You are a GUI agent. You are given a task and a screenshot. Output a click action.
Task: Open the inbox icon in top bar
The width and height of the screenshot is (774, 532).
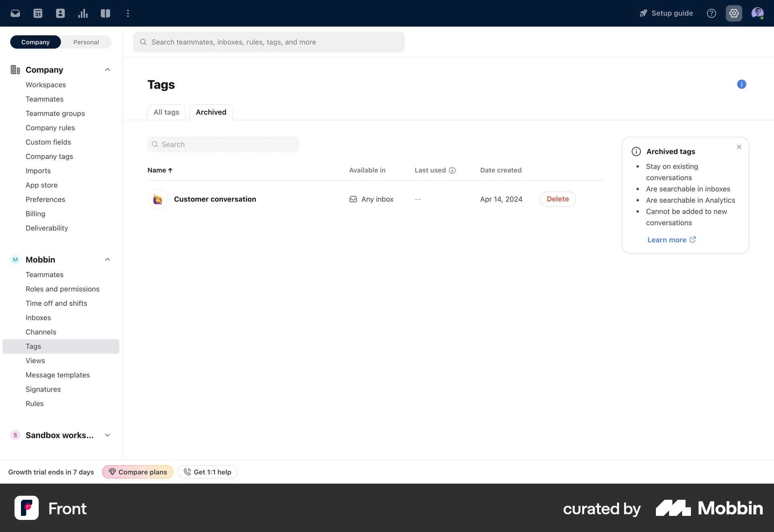pos(15,13)
